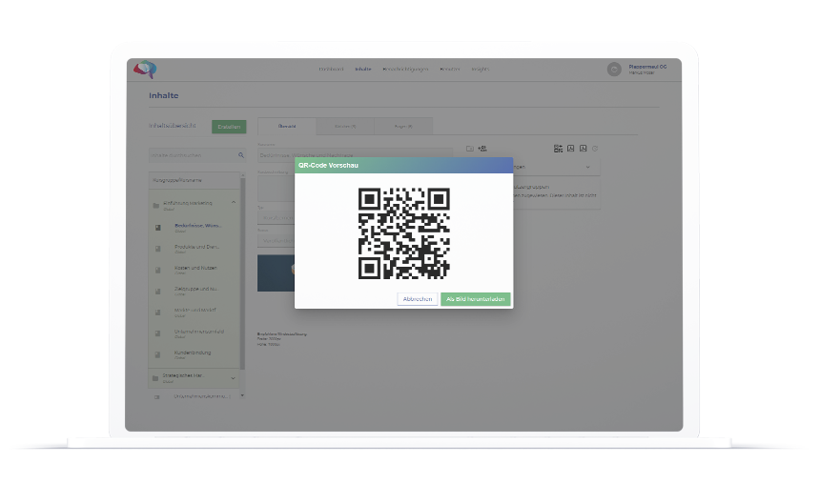Select the 'Zielgruppe und Nu...' item
The height and width of the screenshot is (504, 820).
click(196, 289)
